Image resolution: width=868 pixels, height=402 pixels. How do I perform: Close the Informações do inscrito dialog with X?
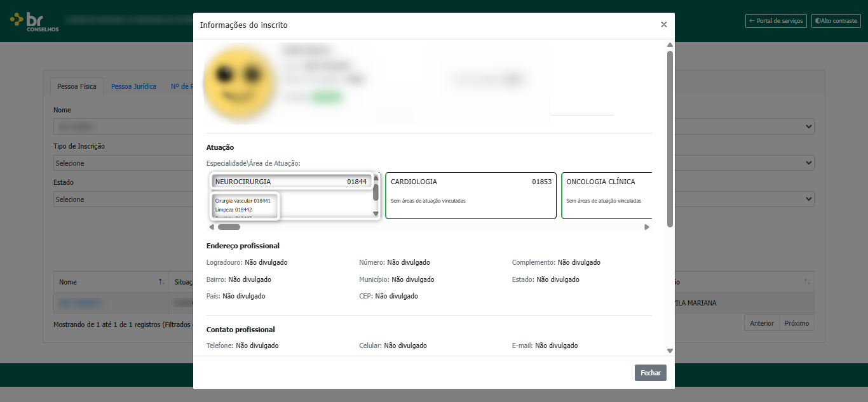[x=663, y=25]
